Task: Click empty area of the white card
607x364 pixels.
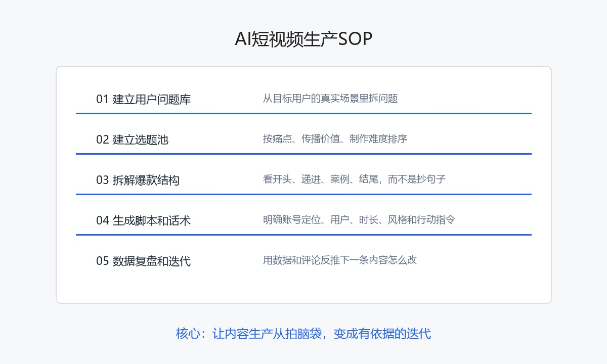Action: click(x=303, y=286)
